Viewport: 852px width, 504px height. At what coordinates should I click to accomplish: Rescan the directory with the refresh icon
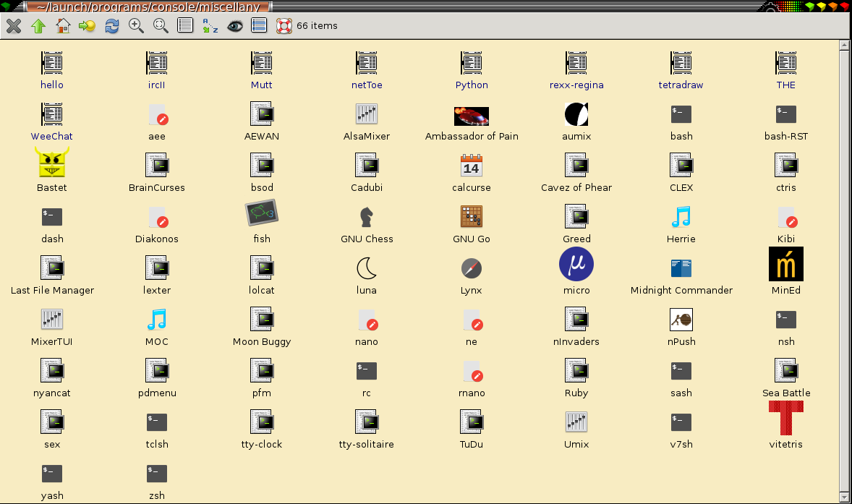point(112,25)
